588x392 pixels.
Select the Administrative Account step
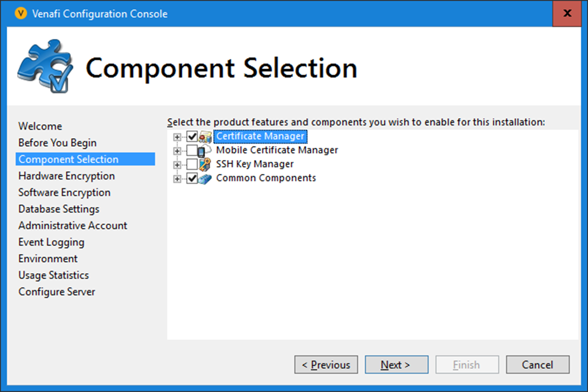[73, 226]
